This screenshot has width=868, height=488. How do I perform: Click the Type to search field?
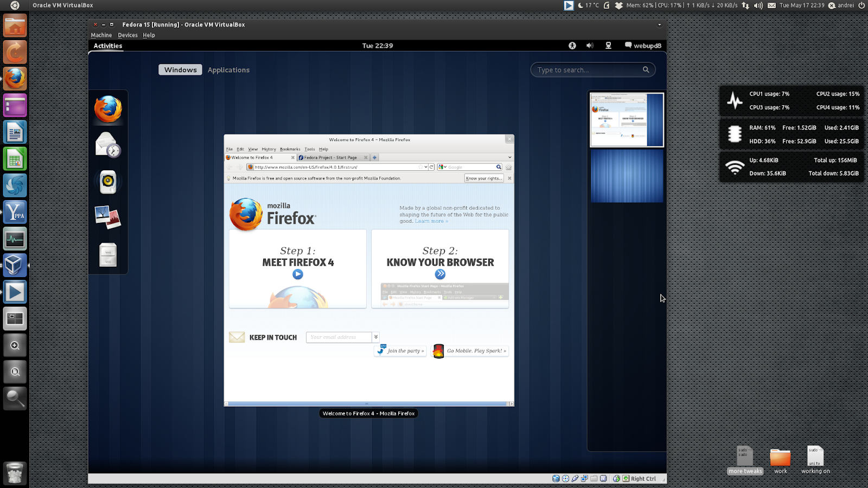[x=592, y=70]
